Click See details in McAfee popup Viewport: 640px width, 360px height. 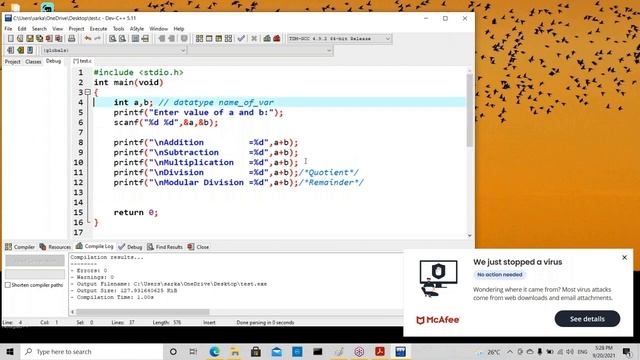coord(587,319)
